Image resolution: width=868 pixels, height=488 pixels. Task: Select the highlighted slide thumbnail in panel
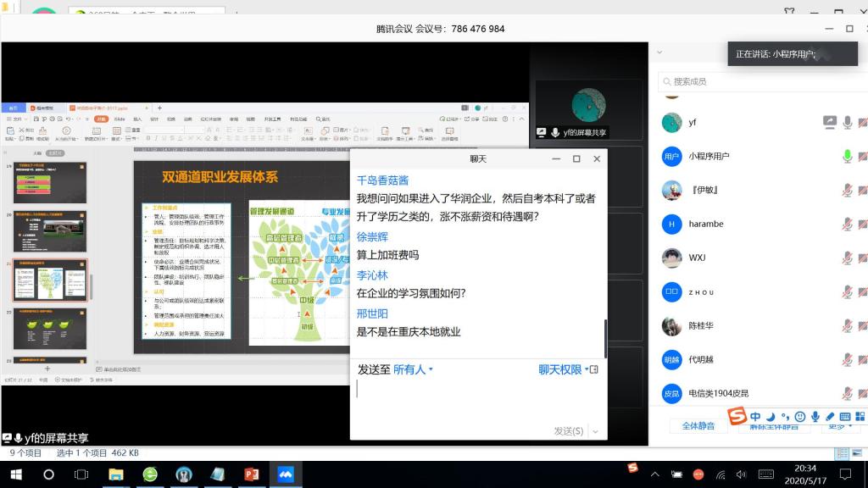click(x=49, y=280)
